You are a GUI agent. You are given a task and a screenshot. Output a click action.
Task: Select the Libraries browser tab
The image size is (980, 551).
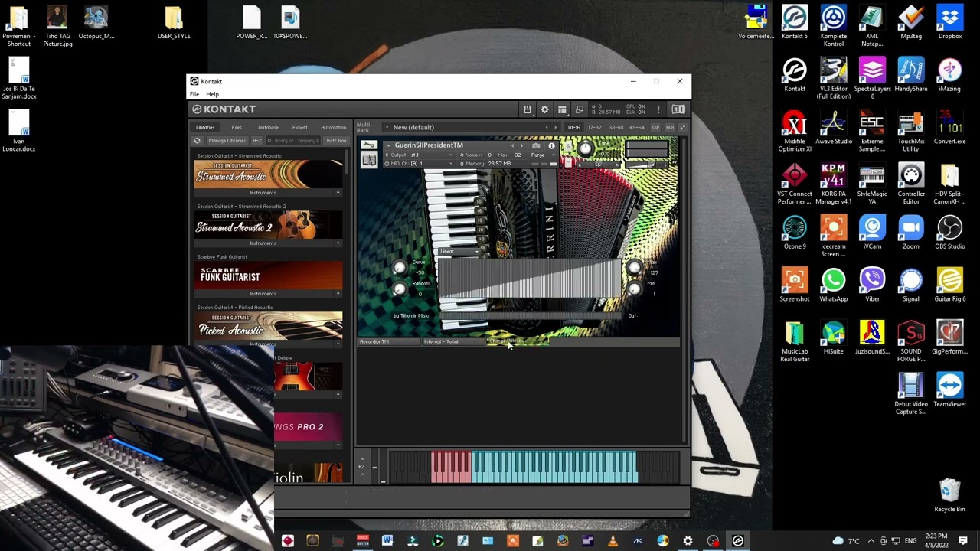click(205, 127)
